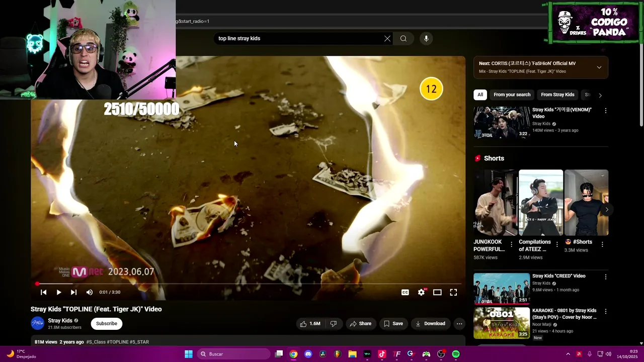Open File Explorer from taskbar
This screenshot has width=644, height=362.
352,354
